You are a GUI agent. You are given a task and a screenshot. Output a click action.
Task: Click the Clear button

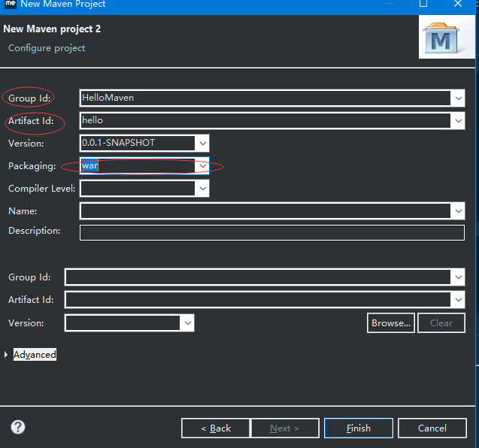[x=441, y=322]
